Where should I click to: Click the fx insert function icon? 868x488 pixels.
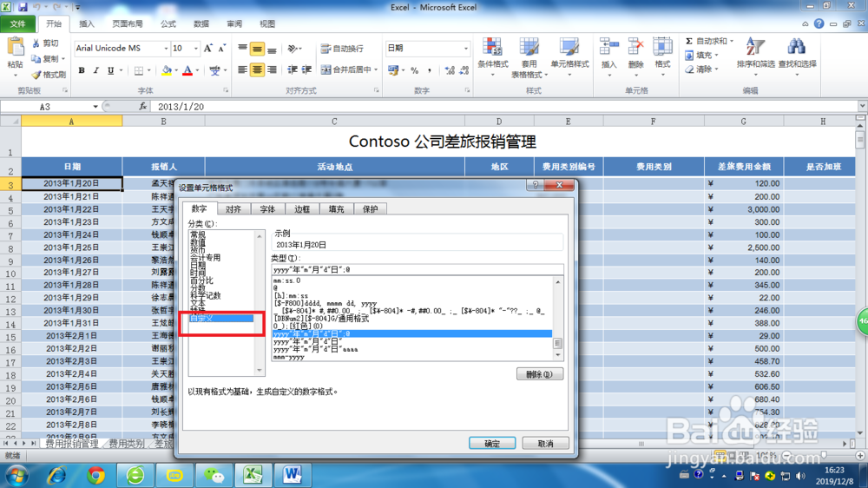coord(143,106)
